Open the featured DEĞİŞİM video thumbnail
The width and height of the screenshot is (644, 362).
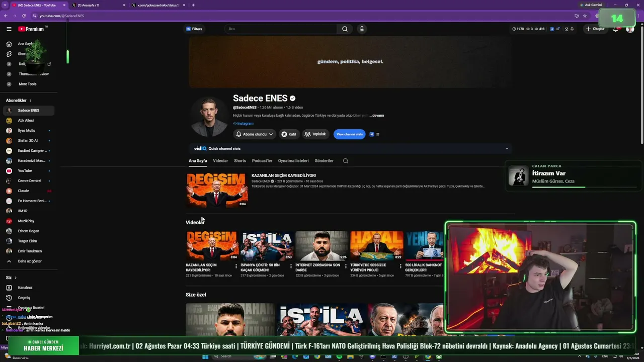pos(217,190)
